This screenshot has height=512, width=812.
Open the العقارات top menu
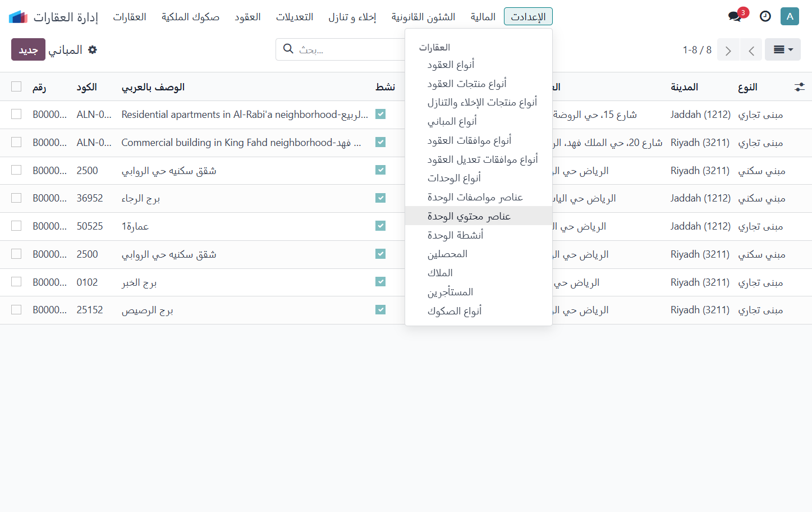click(x=130, y=17)
